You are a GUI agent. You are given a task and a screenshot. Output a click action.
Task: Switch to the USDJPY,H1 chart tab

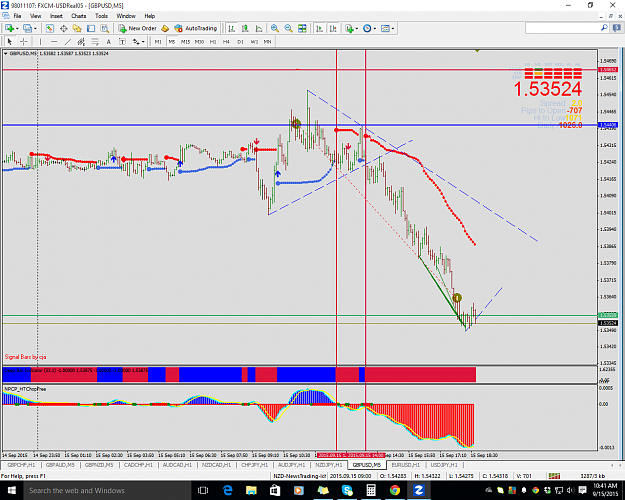point(444,465)
